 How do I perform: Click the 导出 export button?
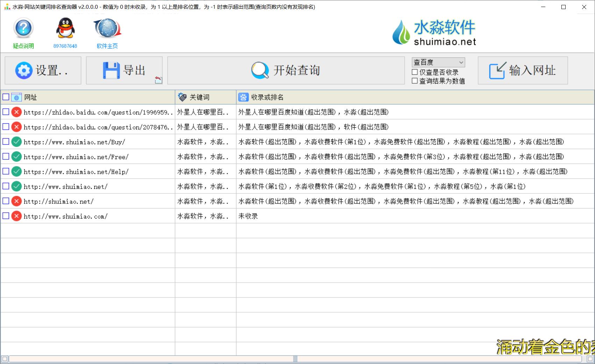coord(124,70)
